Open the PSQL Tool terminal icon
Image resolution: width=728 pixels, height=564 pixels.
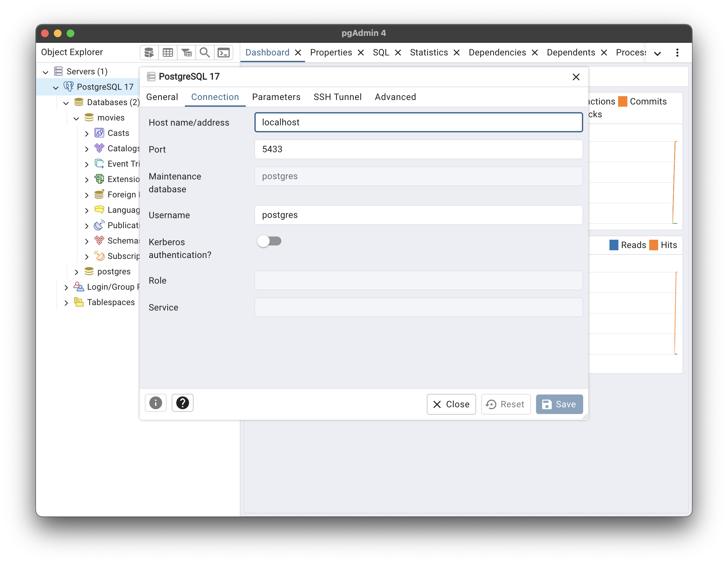(223, 53)
